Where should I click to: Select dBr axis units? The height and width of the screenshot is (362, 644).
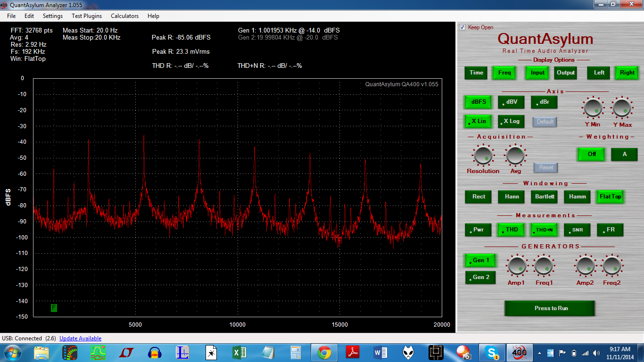pyautogui.click(x=544, y=102)
